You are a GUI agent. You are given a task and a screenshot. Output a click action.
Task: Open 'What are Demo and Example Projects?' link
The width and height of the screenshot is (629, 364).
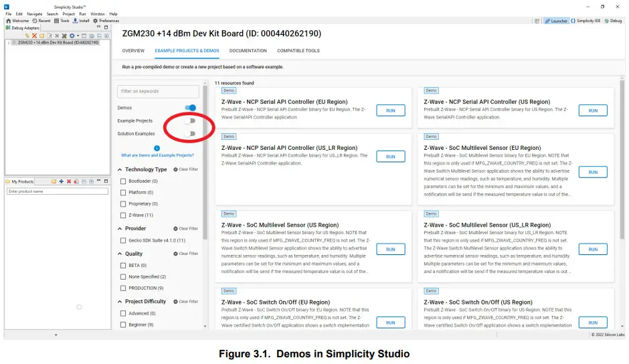(x=157, y=155)
